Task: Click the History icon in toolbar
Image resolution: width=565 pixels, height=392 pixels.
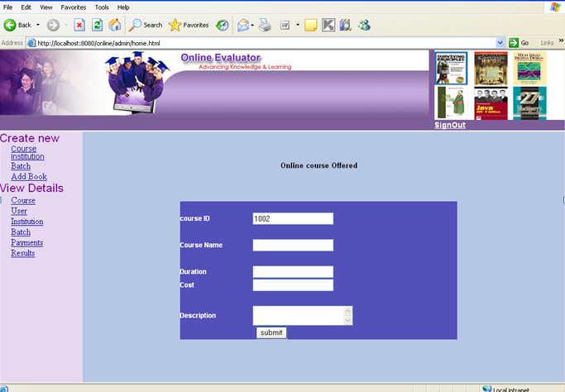Action: 223,25
